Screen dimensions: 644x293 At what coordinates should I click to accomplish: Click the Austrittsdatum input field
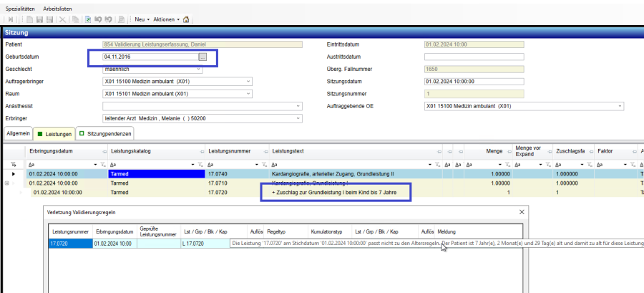[x=474, y=57]
